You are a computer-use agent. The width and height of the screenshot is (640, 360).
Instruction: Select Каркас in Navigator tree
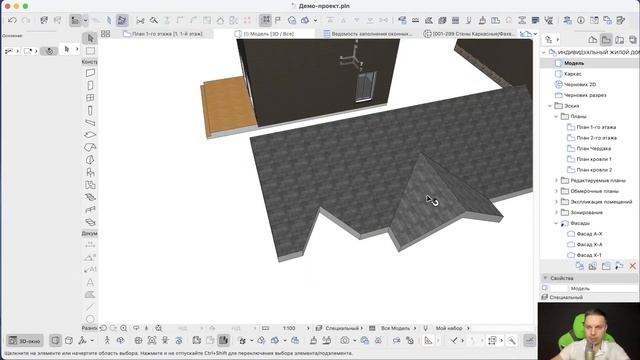[x=572, y=74]
